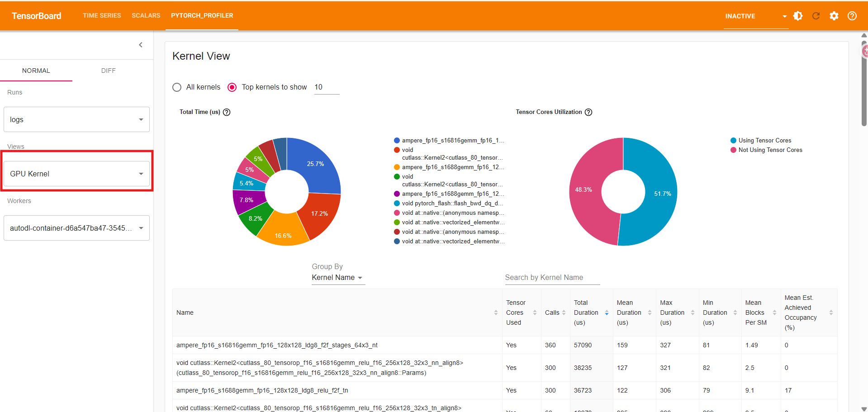The height and width of the screenshot is (412, 868).
Task: Sort table by Total Duration column
Action: (x=607, y=313)
